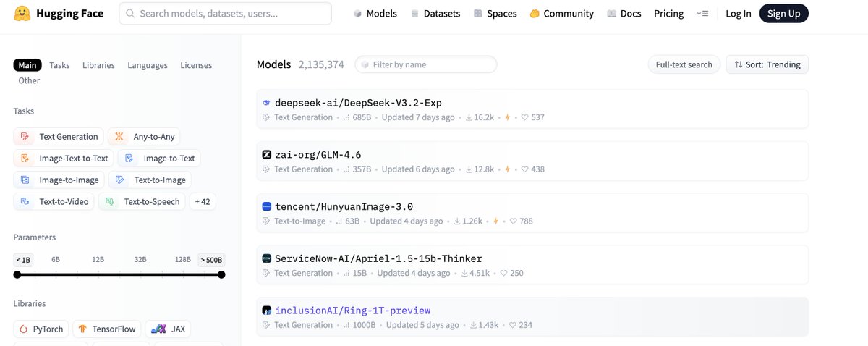The height and width of the screenshot is (346, 868).
Task: Click the right handle of Parameters slider
Action: (x=221, y=274)
